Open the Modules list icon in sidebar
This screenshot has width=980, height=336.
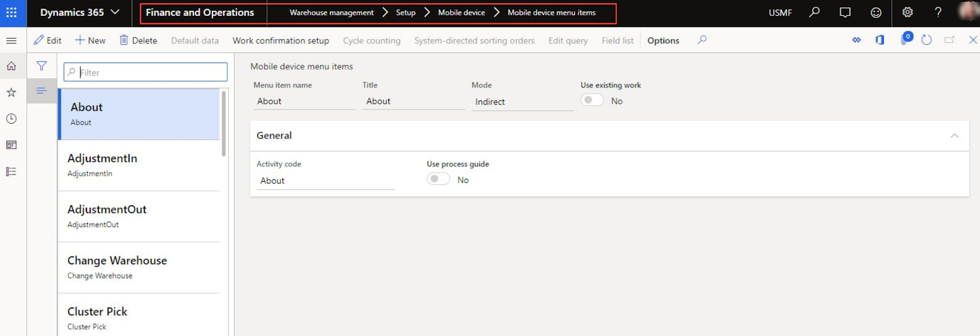click(11, 171)
